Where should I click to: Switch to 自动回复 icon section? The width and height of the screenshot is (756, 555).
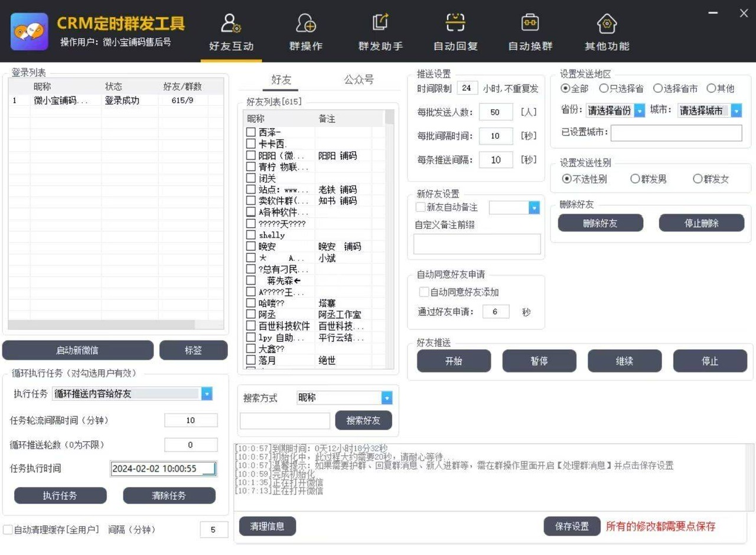455,24
